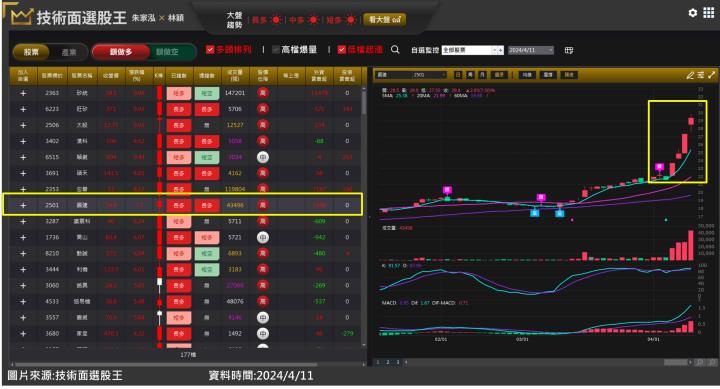Go to chart page 3
Viewport: 720px width, 389px height.
coord(398,362)
